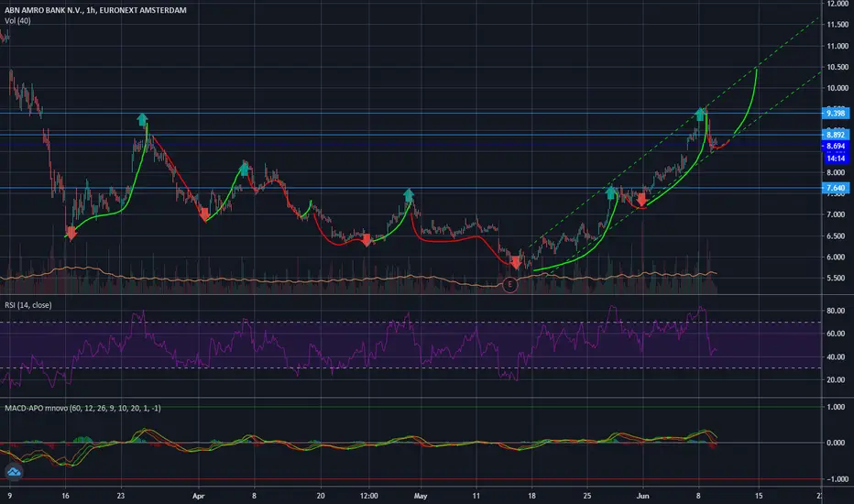This screenshot has height=504, width=854.
Task: Click the Vol (40) indicator label
Action: pyautogui.click(x=17, y=21)
